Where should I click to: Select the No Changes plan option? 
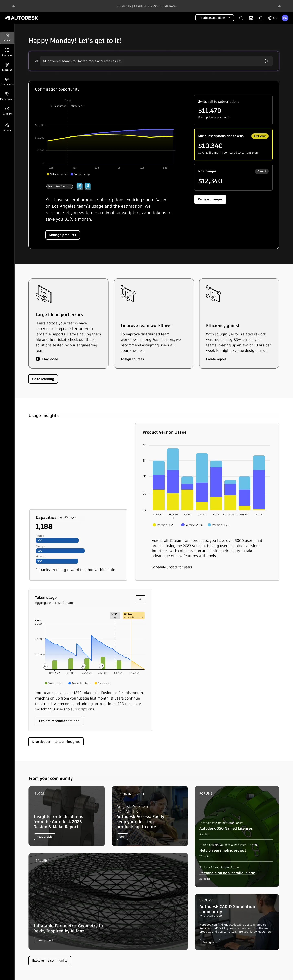(233, 177)
